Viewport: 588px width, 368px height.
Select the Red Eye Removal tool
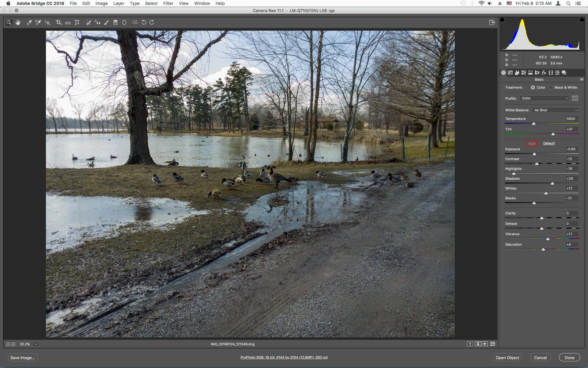(97, 22)
